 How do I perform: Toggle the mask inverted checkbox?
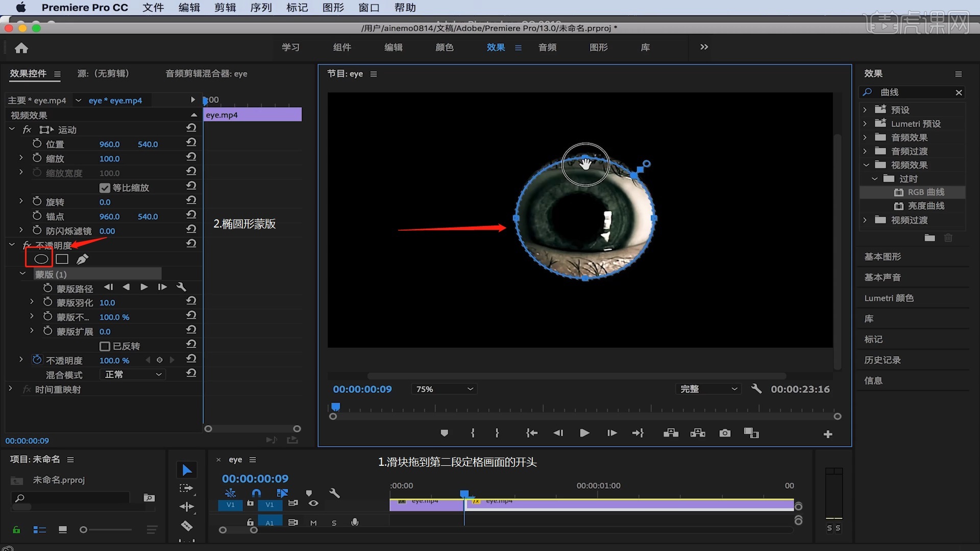click(105, 346)
